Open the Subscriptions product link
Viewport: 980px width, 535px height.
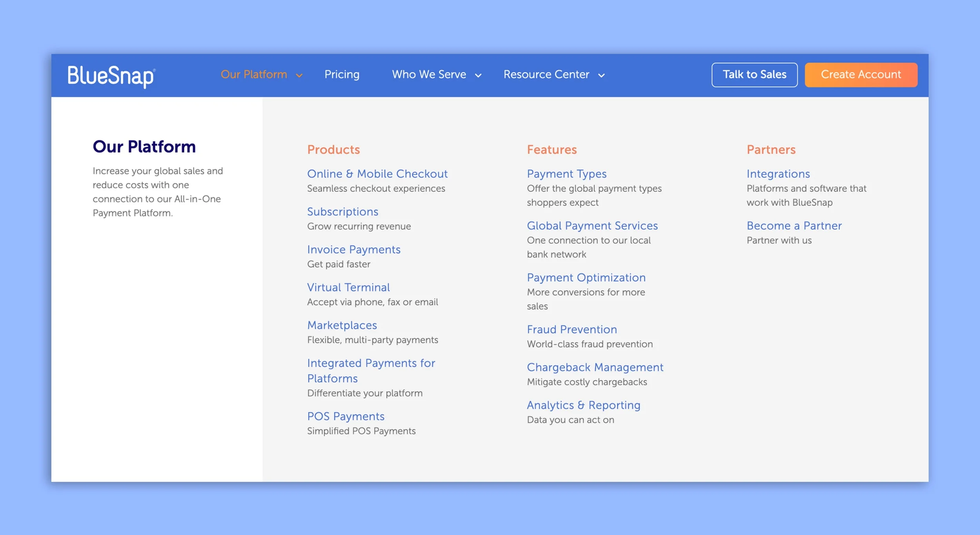point(343,212)
